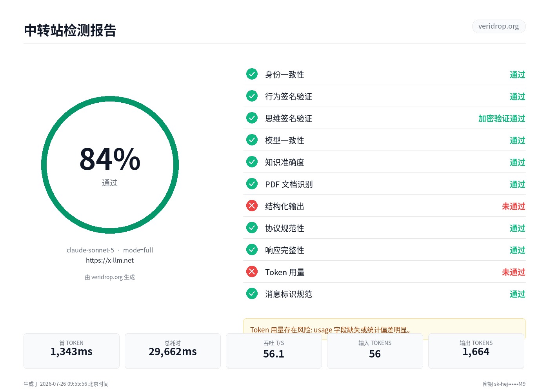Image resolution: width=549 pixels, height=392 pixels.
Task: Click the red cross icon beside 结构化输出
Action: [252, 206]
